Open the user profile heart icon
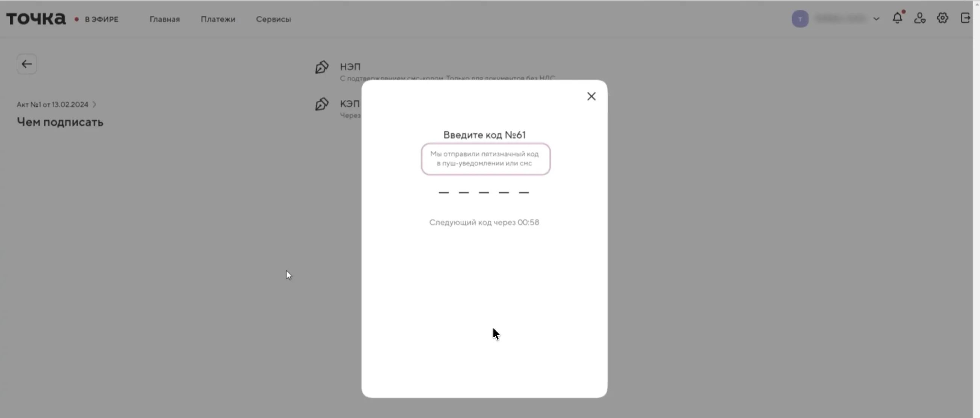The image size is (980, 418). pos(919,18)
